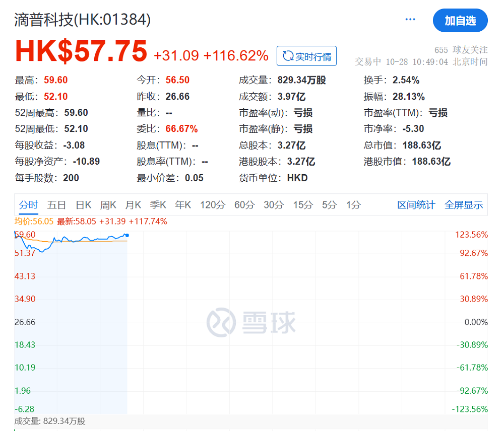The image size is (504, 431).
Task: Open 全屏显示 full screen mode
Action: 464,205
